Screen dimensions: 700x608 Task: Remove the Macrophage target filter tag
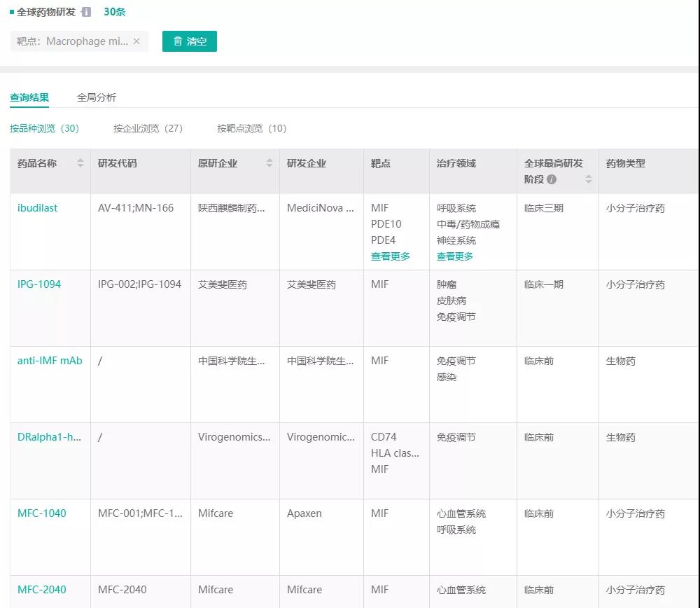[x=136, y=41]
